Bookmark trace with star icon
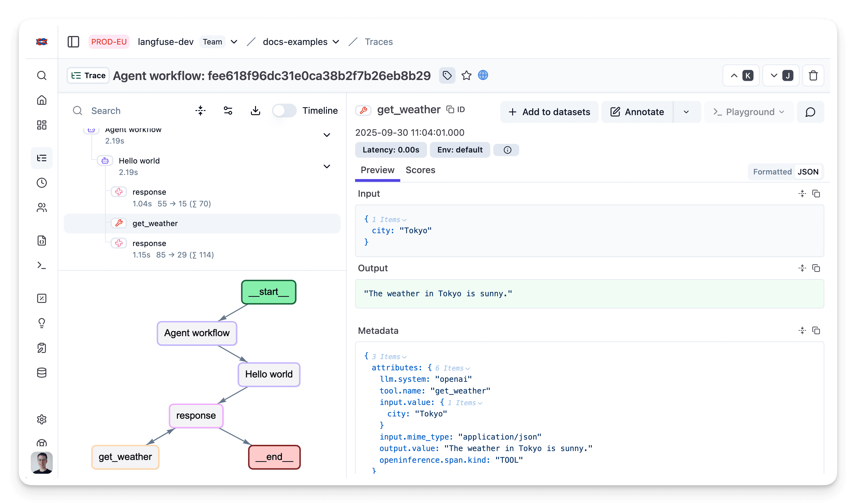This screenshot has height=504, width=856. click(x=466, y=75)
